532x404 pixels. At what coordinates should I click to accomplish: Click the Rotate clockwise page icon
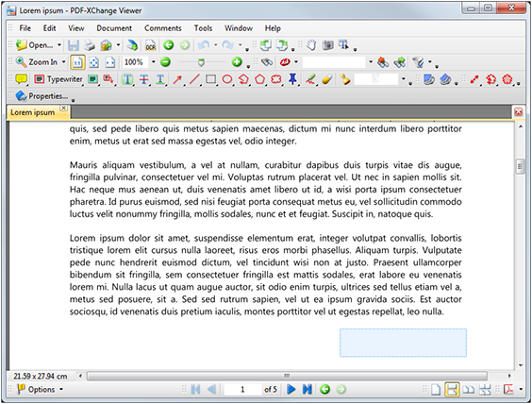282,44
